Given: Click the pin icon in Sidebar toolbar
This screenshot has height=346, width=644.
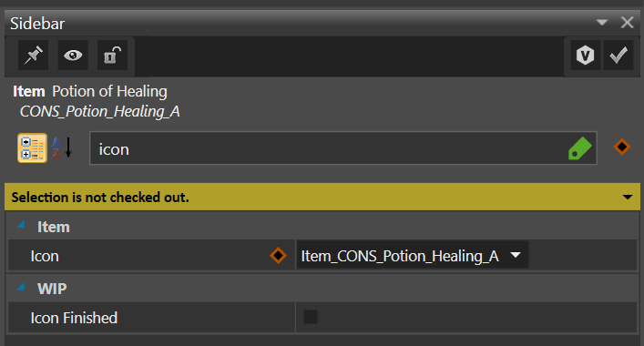Looking at the screenshot, I should (34, 55).
